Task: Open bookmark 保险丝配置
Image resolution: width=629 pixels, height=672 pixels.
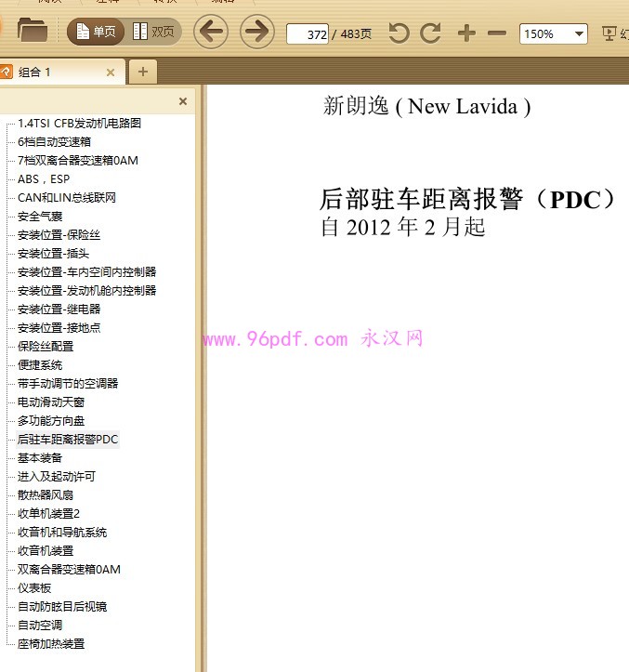Action: click(x=46, y=347)
